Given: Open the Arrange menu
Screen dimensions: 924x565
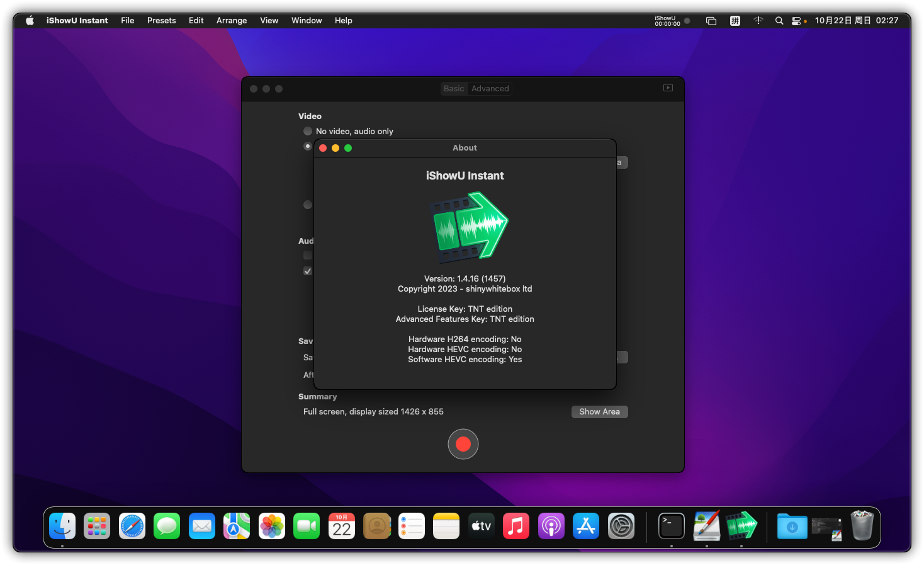Looking at the screenshot, I should click(x=232, y=20).
